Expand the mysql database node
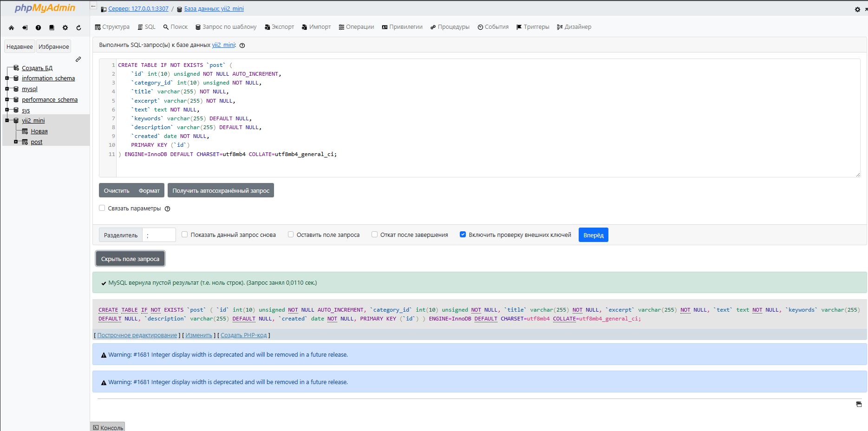 (x=7, y=89)
